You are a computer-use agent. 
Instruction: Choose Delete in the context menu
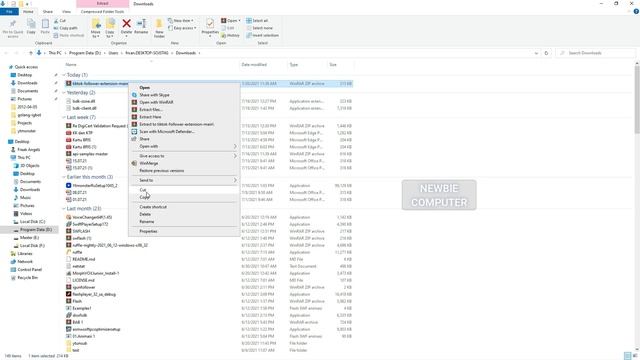(145, 214)
